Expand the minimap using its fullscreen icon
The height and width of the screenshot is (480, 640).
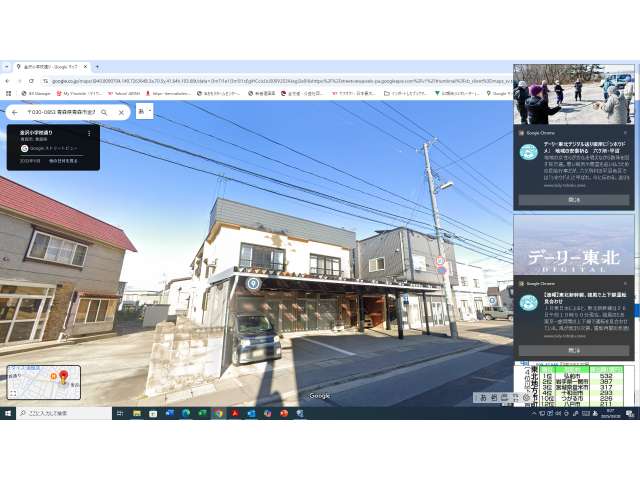click(x=13, y=393)
